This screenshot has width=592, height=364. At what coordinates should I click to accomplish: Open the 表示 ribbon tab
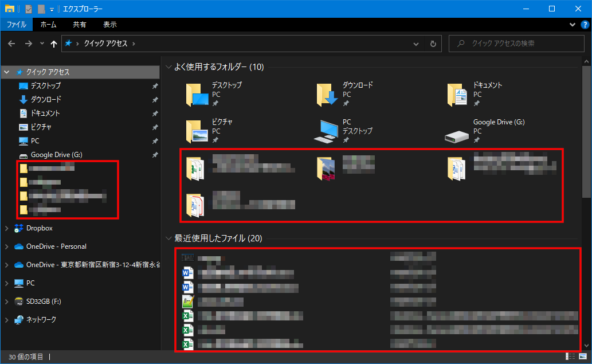tap(110, 25)
